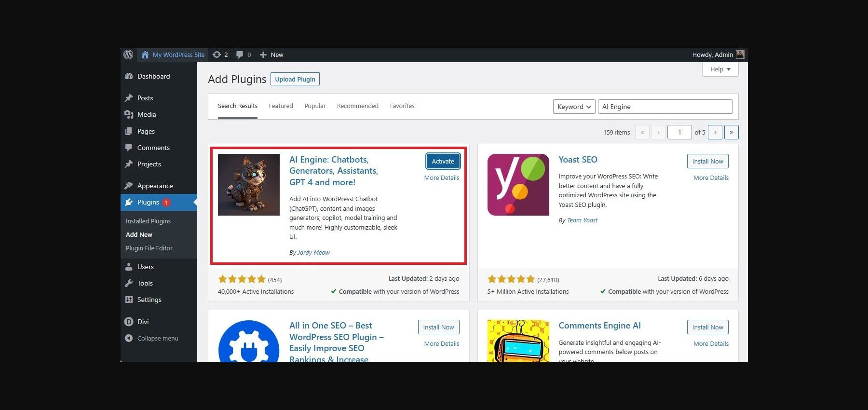This screenshot has height=410, width=868.
Task: Open the Yoast SEO title link
Action: point(578,160)
